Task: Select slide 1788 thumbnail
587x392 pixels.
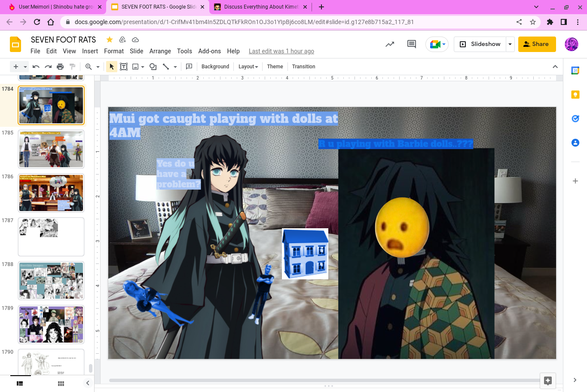Action: tap(51, 281)
